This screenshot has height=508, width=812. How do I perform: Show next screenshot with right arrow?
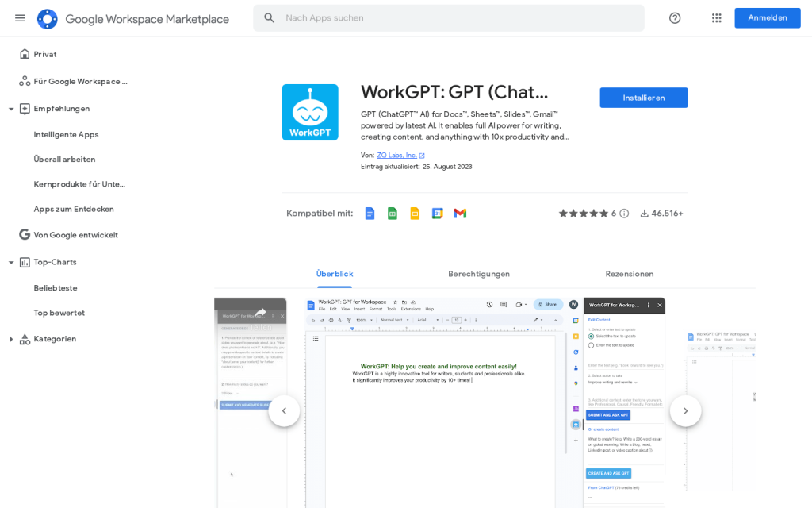coord(685,410)
